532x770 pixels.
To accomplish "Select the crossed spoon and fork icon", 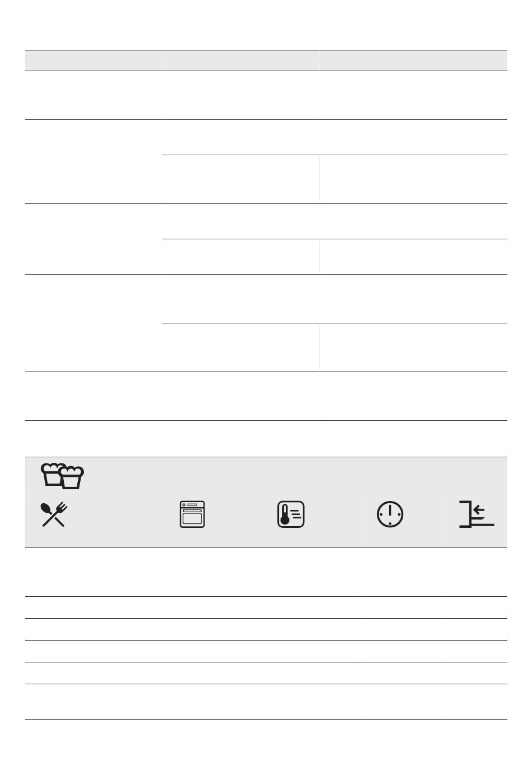I will [54, 514].
